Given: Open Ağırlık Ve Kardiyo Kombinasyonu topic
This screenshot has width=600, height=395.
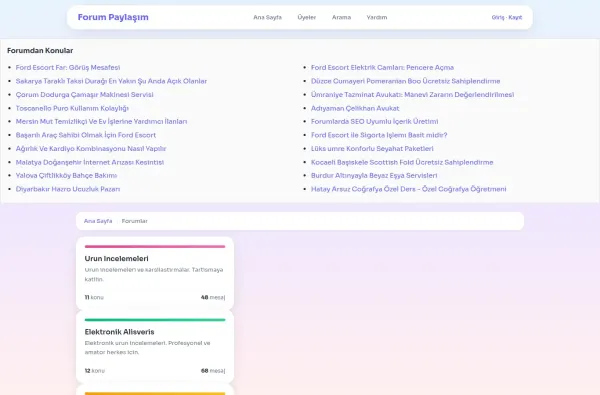Looking at the screenshot, I should click(91, 149).
